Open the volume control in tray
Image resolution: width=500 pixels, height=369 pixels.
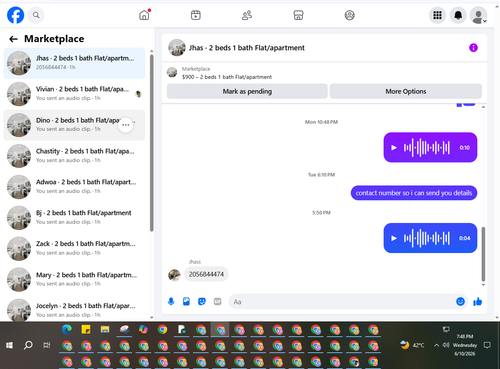(446, 345)
